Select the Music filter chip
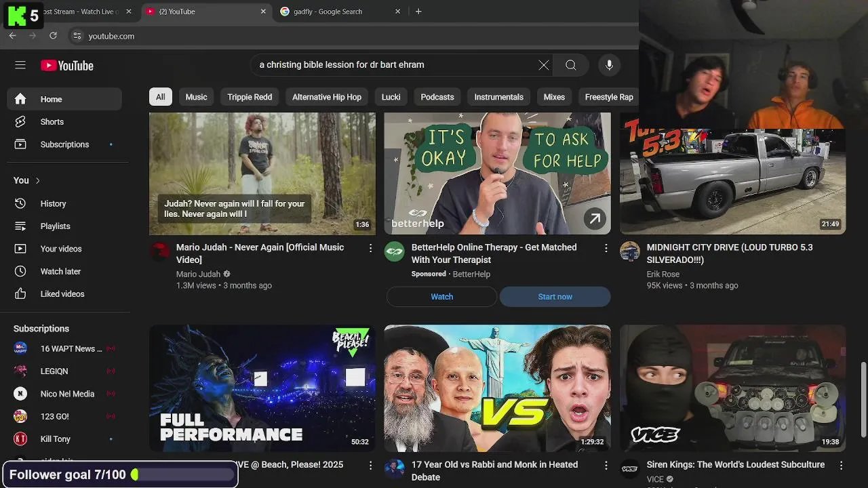 (196, 97)
